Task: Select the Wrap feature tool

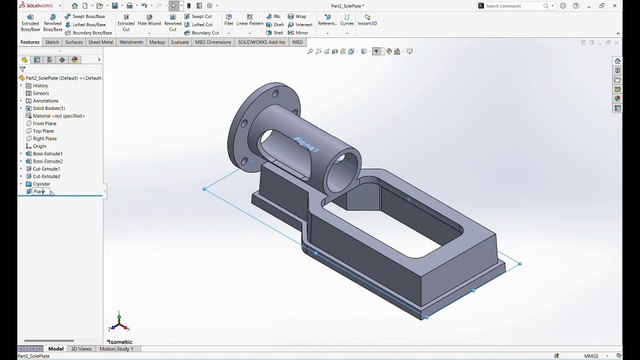Action: (x=297, y=16)
